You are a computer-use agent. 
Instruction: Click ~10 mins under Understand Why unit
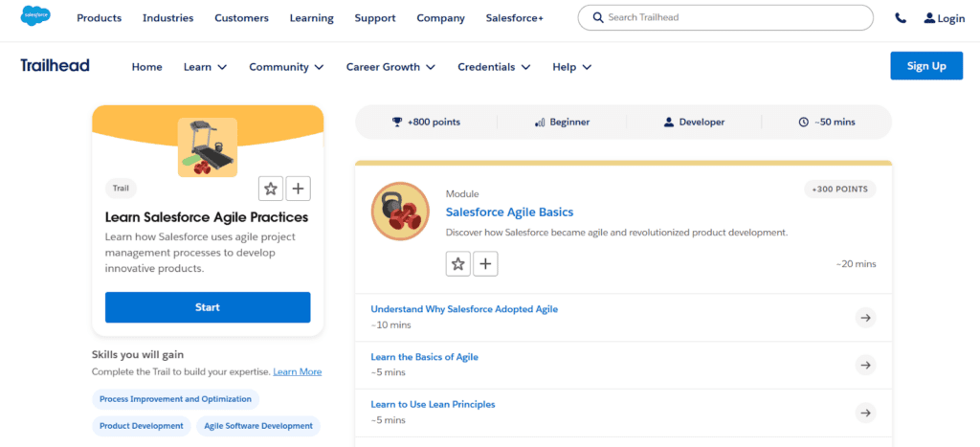pyautogui.click(x=390, y=324)
